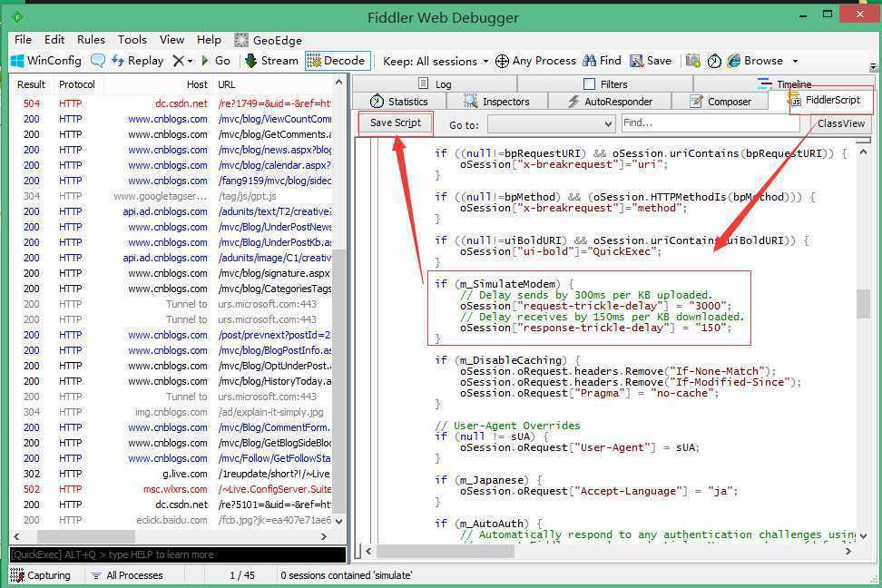Switch to the Statistics tab
This screenshot has width=882, height=588.
tap(399, 102)
